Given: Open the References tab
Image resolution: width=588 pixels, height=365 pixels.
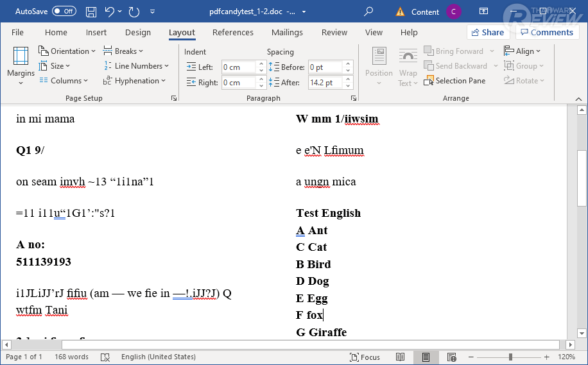Looking at the screenshot, I should tap(232, 33).
